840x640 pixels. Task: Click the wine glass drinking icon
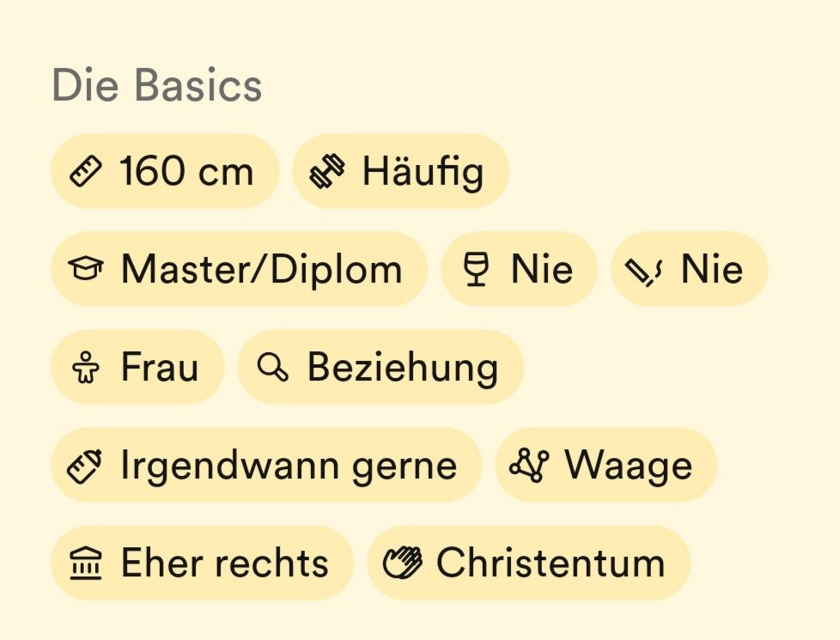pos(475,270)
